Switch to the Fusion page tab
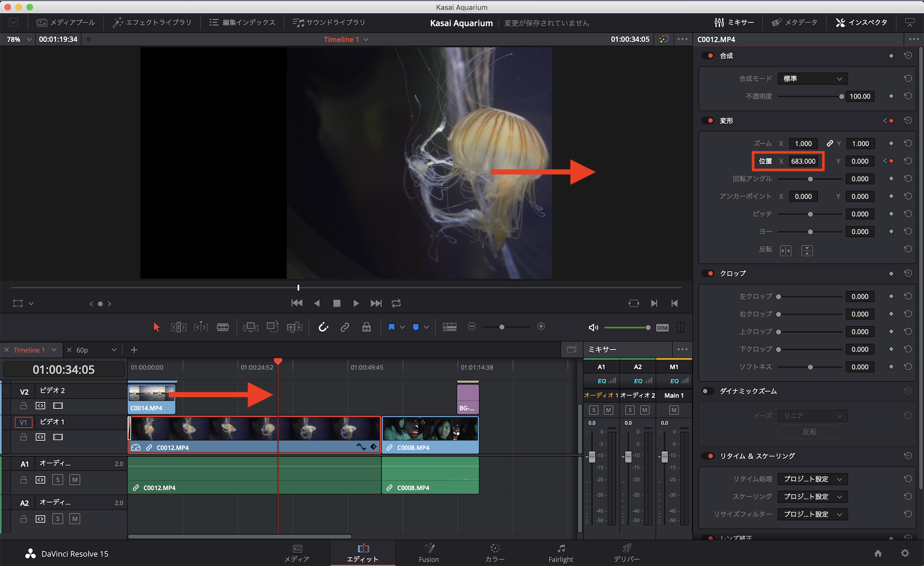924x566 pixels. [428, 553]
